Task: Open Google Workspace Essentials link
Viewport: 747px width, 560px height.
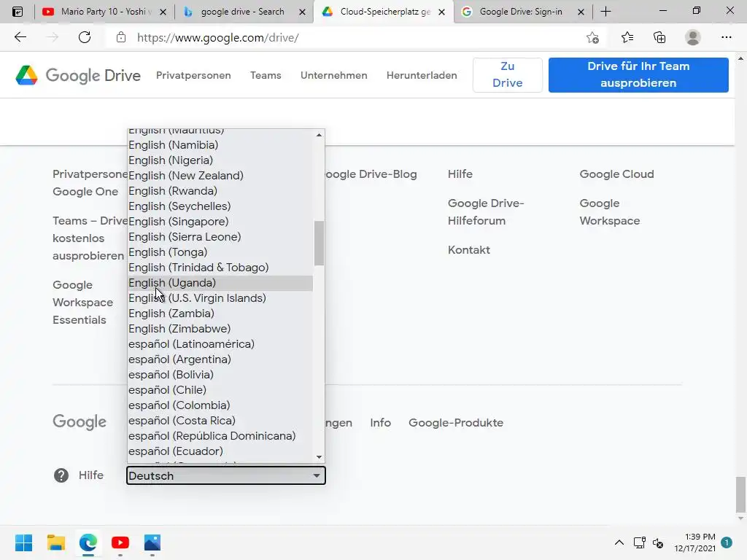Action: 82,303
